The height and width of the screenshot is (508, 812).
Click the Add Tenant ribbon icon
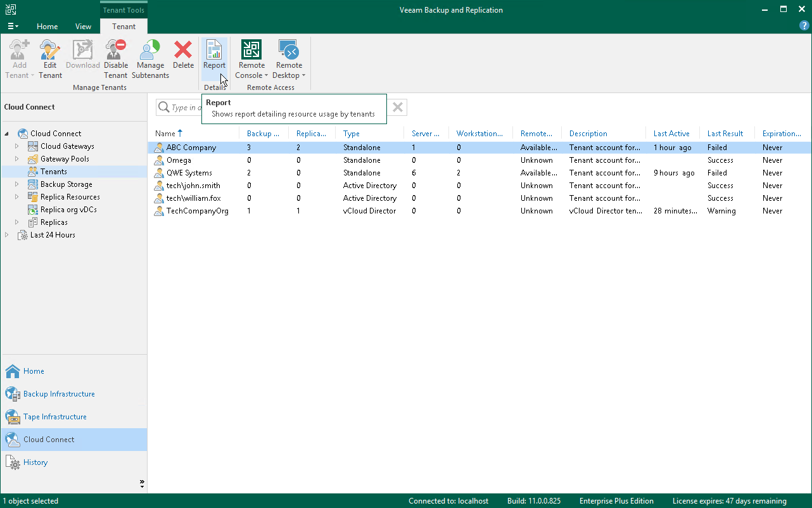[20, 49]
